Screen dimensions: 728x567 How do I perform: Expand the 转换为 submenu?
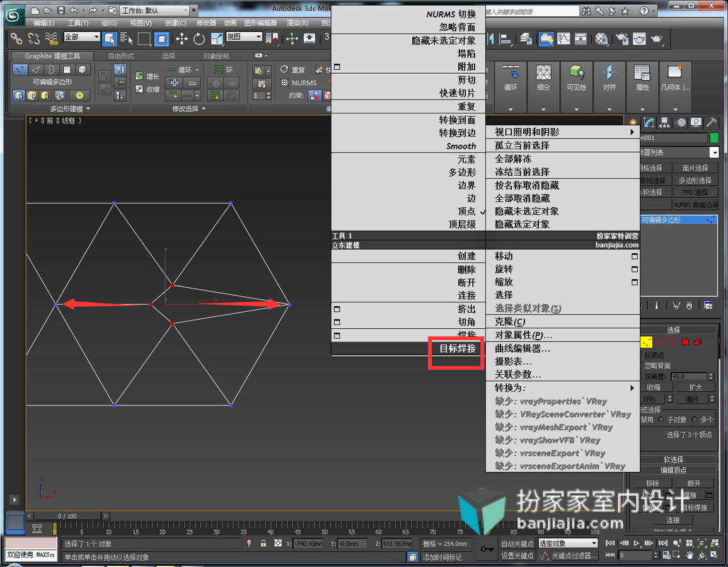[563, 388]
